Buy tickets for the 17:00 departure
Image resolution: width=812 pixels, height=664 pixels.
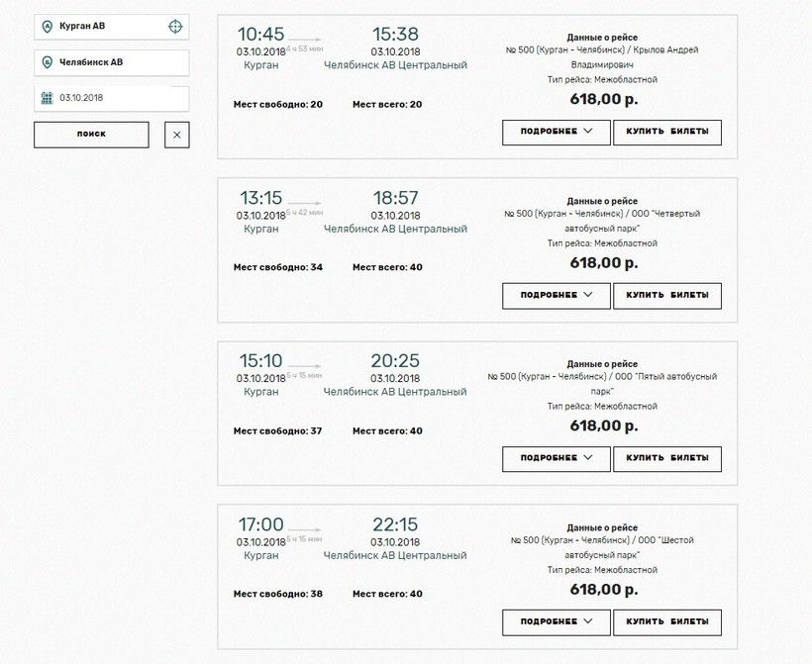tap(667, 621)
